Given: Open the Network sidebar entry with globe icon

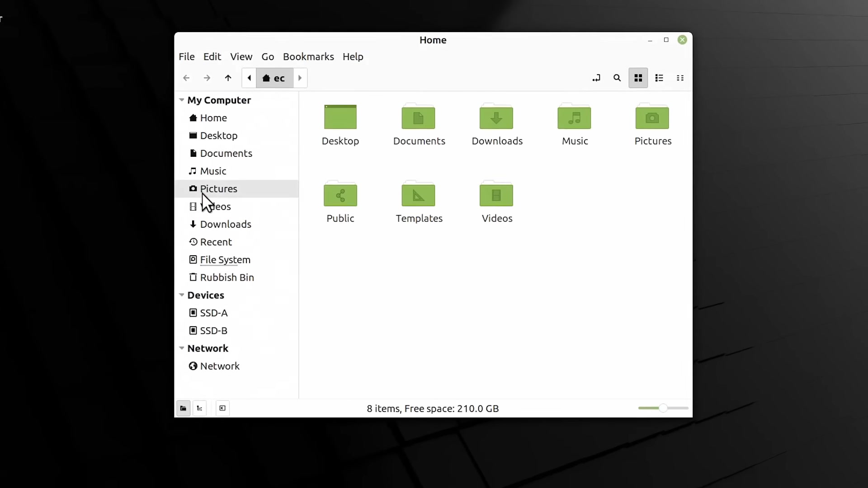Looking at the screenshot, I should (236, 366).
